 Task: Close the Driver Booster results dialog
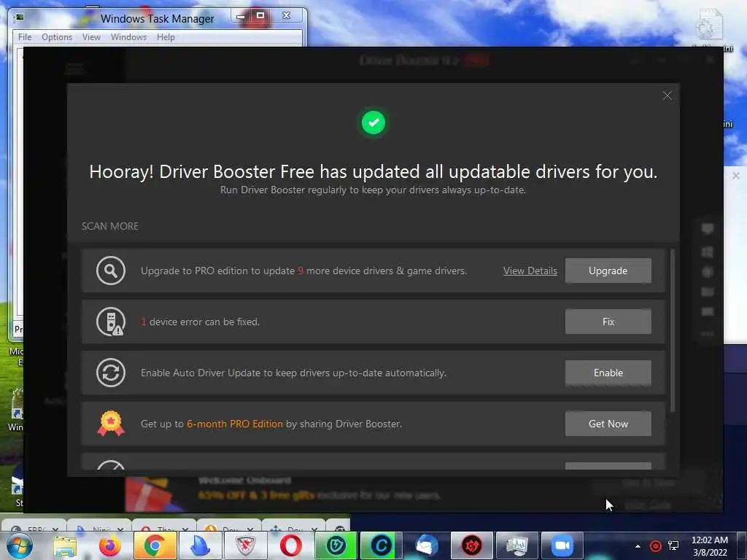point(667,96)
